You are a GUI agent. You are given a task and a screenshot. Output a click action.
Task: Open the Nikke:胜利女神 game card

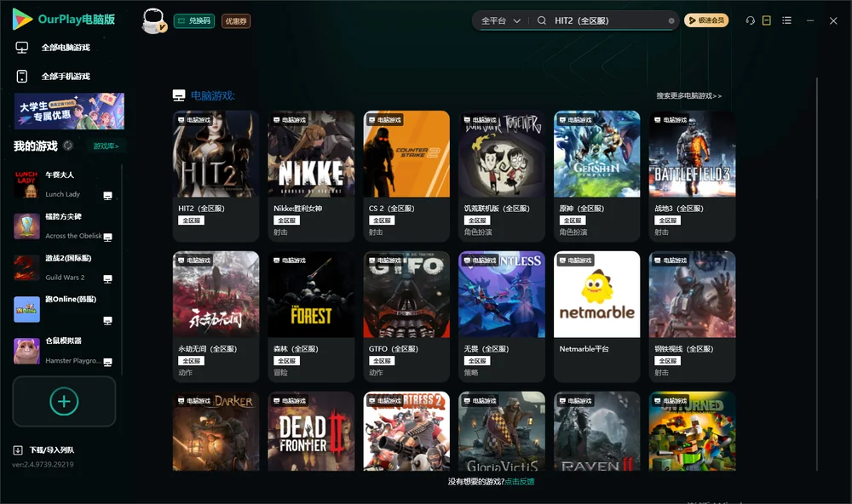point(311,176)
